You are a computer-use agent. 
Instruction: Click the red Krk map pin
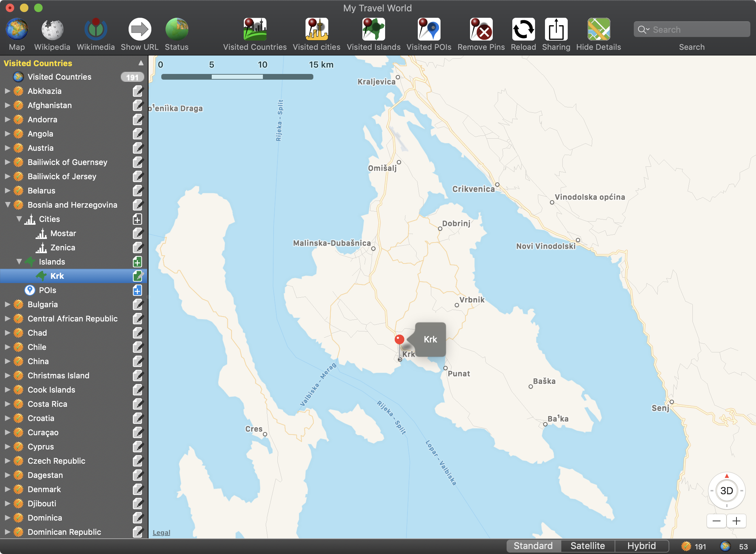coord(399,340)
